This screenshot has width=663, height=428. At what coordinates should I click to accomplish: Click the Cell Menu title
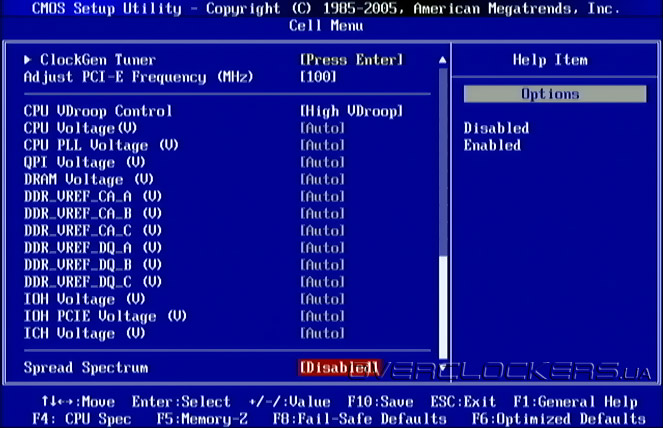[326, 26]
